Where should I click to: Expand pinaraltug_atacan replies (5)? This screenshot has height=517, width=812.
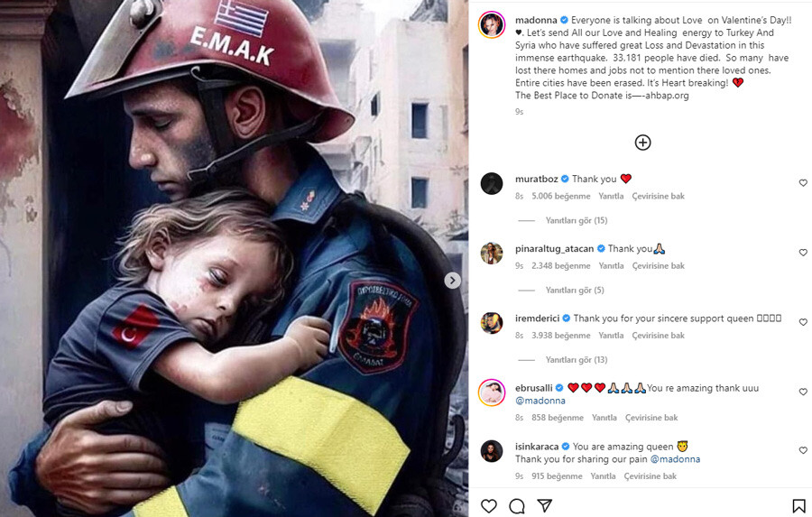(x=575, y=290)
